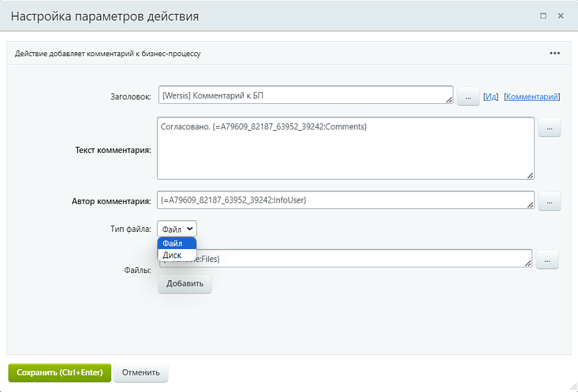This screenshot has height=392, width=578.
Task: Open value picker for Автор комментария
Action: pyautogui.click(x=549, y=201)
